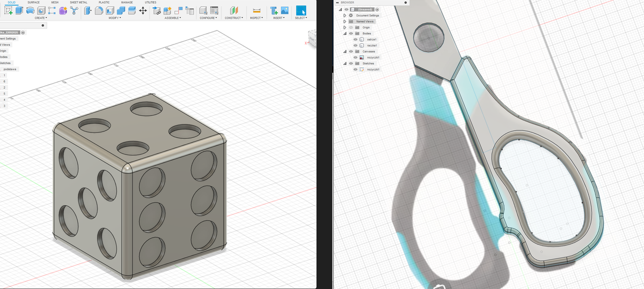The width and height of the screenshot is (644, 289).
Task: Toggle visibility of raczka1 body
Action: (355, 46)
